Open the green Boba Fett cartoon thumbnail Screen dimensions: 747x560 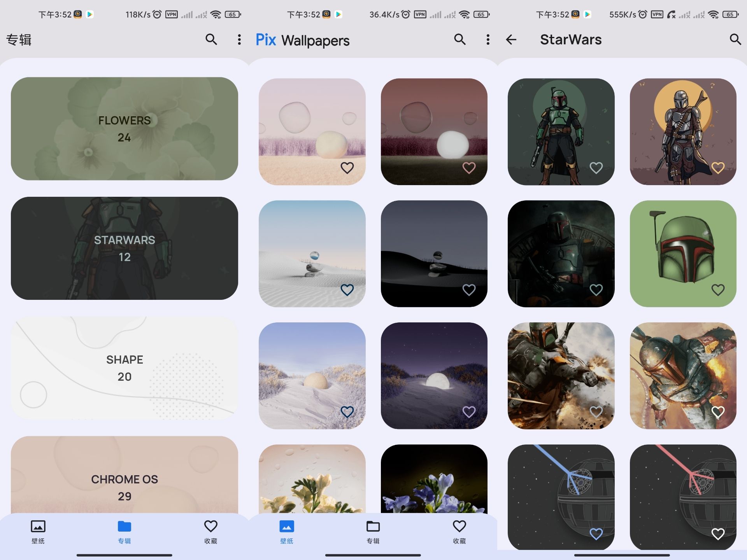561,132
